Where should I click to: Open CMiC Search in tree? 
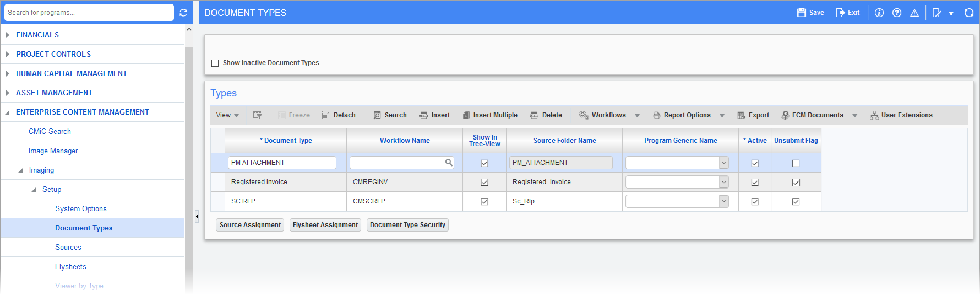[x=50, y=131]
